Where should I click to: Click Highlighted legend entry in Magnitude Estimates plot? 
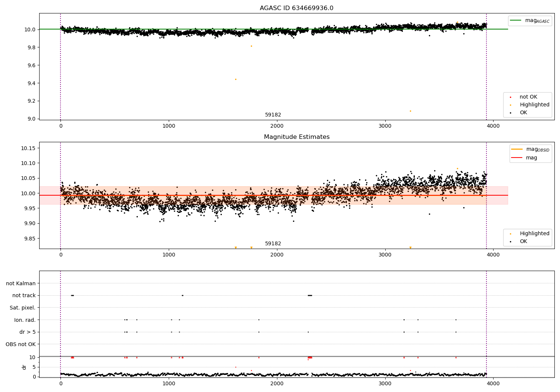[534, 234]
